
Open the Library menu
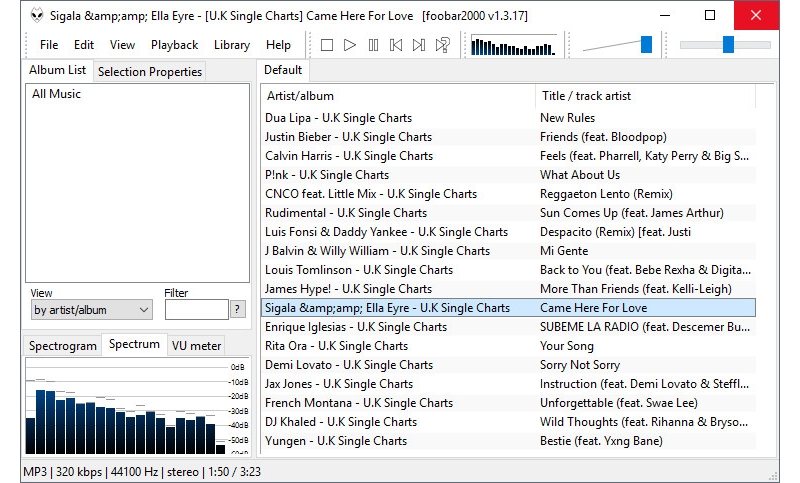coord(232,45)
